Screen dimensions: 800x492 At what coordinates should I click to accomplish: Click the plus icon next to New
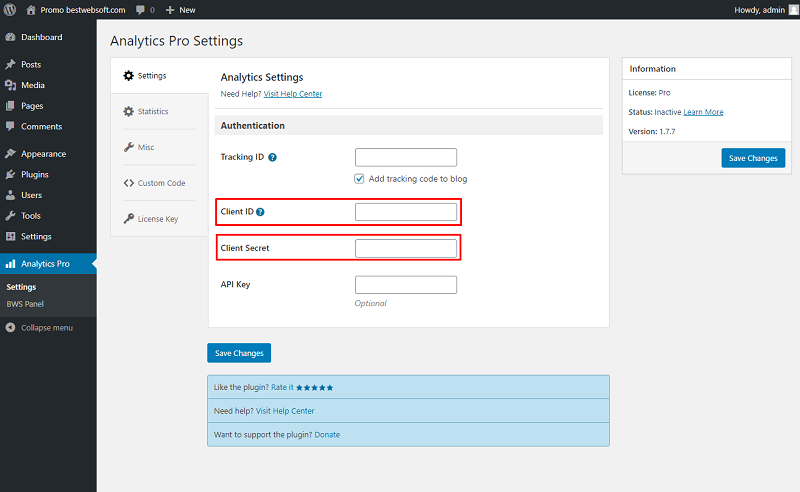[170, 10]
